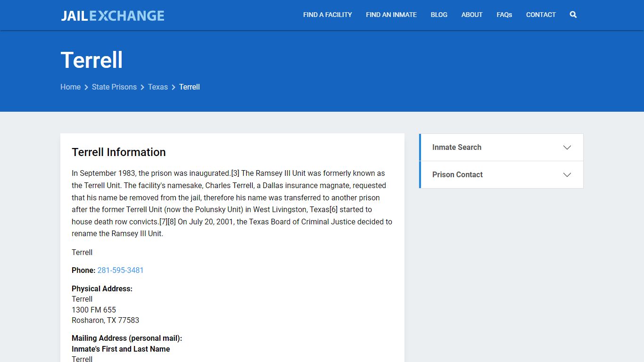The image size is (644, 362).
Task: Open Find a Facility menu
Action: pyautogui.click(x=328, y=15)
